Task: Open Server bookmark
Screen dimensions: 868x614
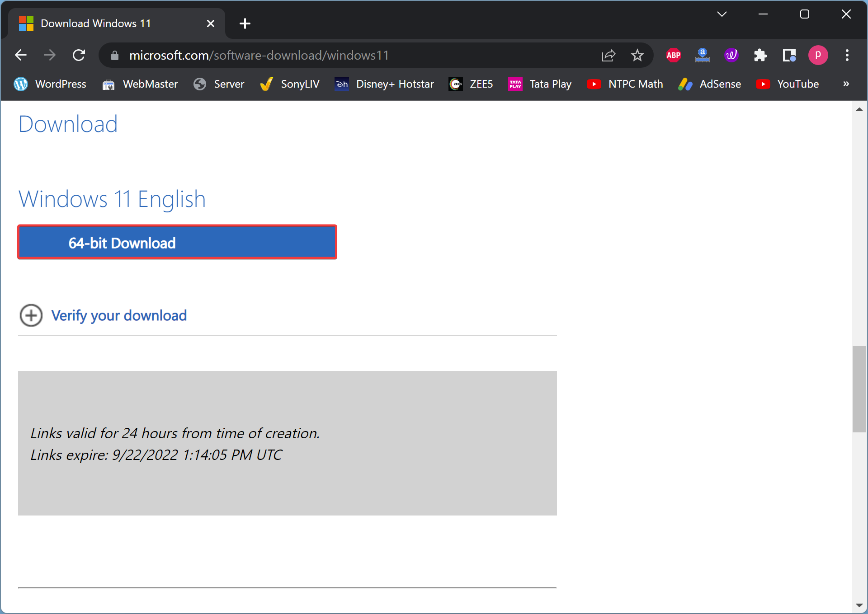Action: [x=219, y=84]
